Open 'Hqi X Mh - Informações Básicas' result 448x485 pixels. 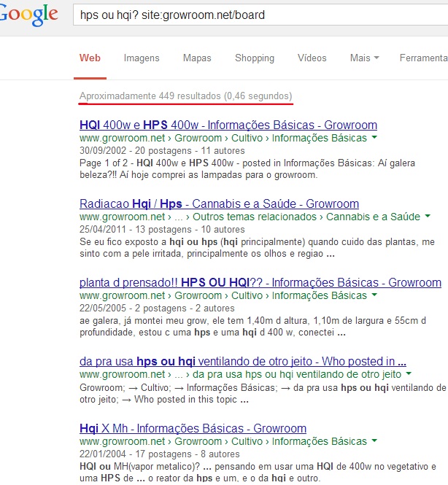193,428
